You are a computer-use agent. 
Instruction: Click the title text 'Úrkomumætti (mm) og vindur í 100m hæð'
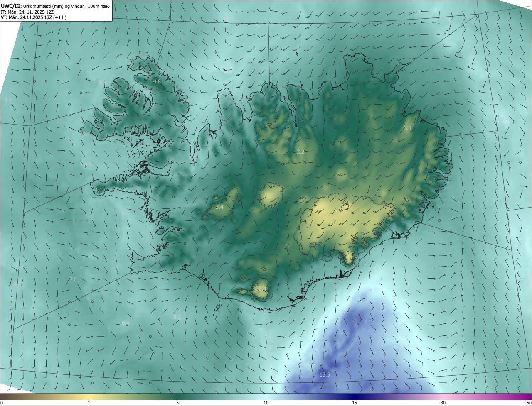(x=66, y=5)
